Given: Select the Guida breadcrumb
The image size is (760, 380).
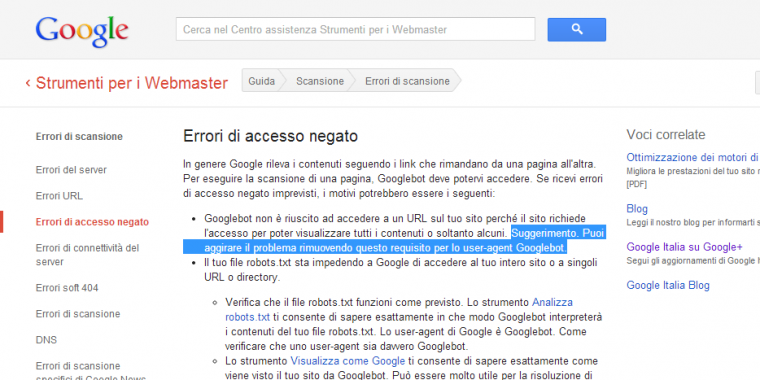Looking at the screenshot, I should (x=262, y=81).
